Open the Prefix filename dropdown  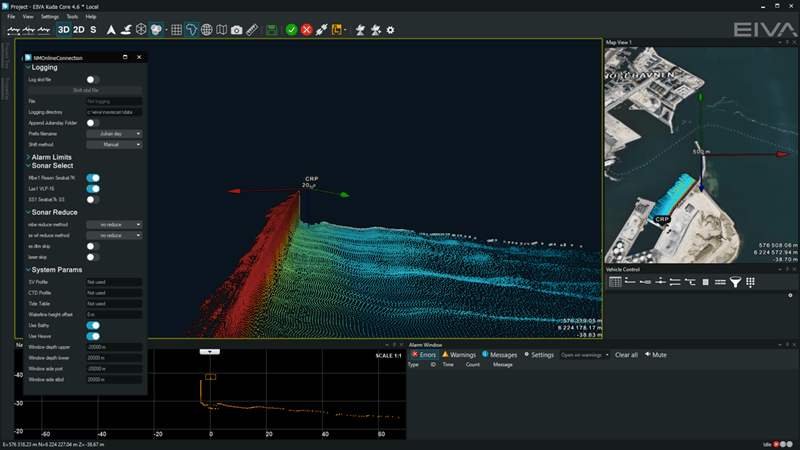(x=114, y=133)
